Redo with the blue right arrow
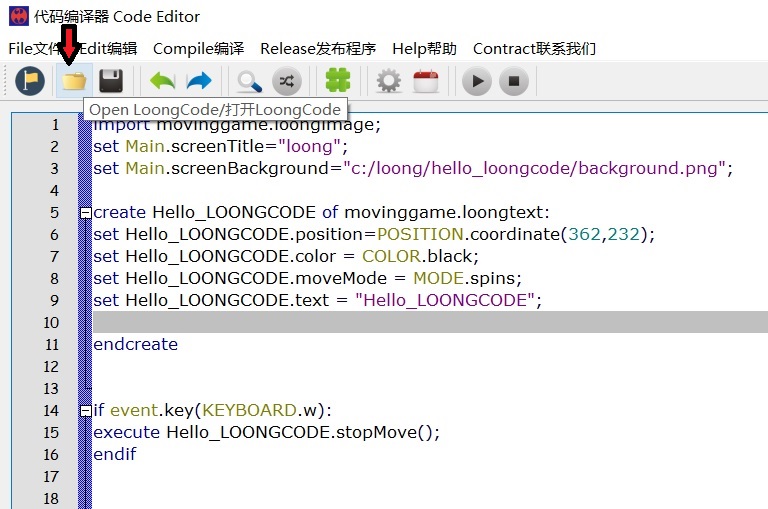The height and width of the screenshot is (509, 768). point(199,81)
